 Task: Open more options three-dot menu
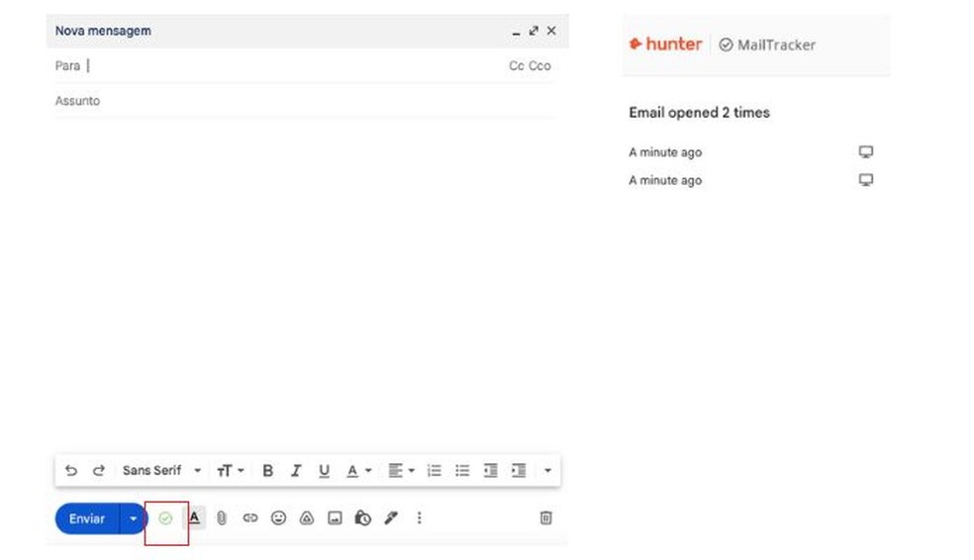pos(420,517)
